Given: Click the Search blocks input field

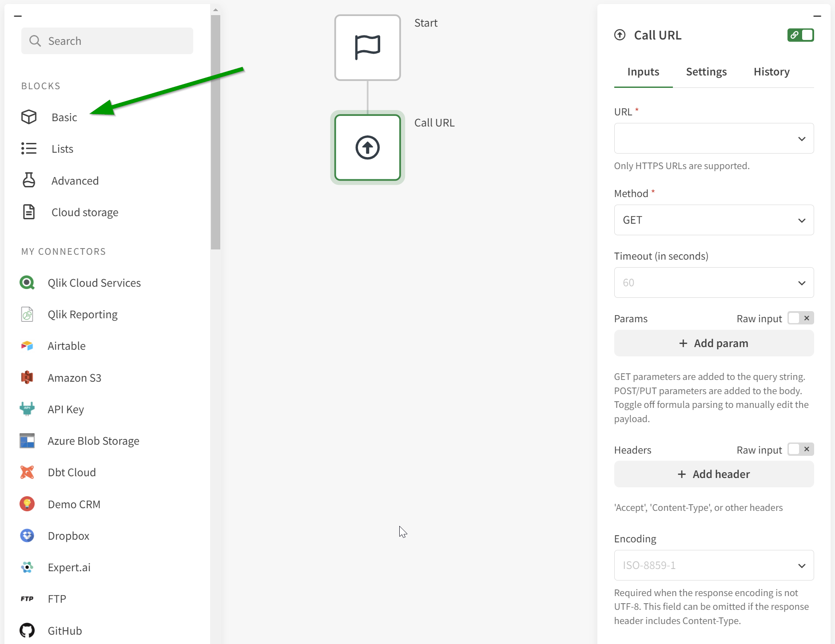Looking at the screenshot, I should [x=107, y=41].
